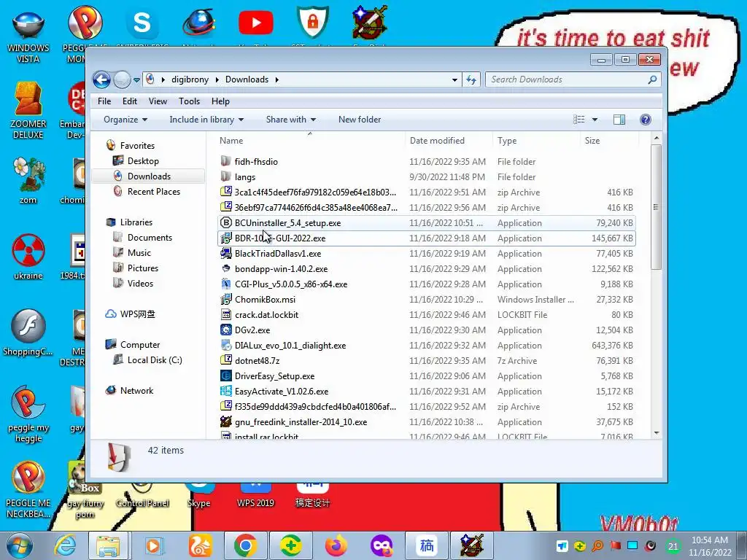The width and height of the screenshot is (747, 560).
Task: Select the crack.dat.lockbit file name
Action: tap(266, 315)
